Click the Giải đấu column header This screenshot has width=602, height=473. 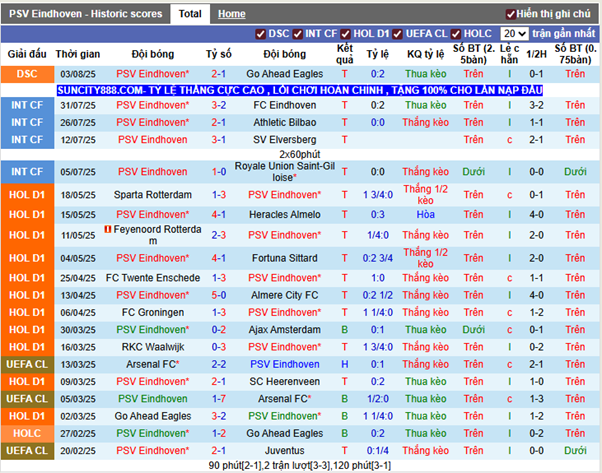pyautogui.click(x=27, y=54)
